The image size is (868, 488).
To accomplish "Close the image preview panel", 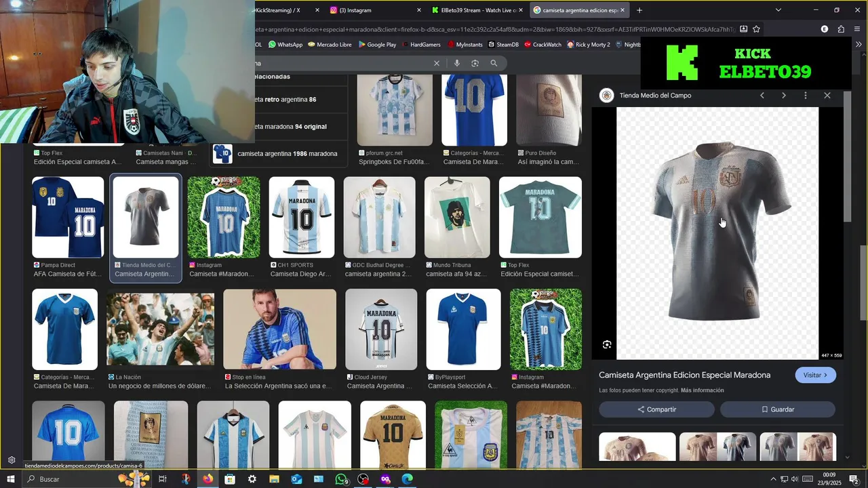I will coord(827,96).
